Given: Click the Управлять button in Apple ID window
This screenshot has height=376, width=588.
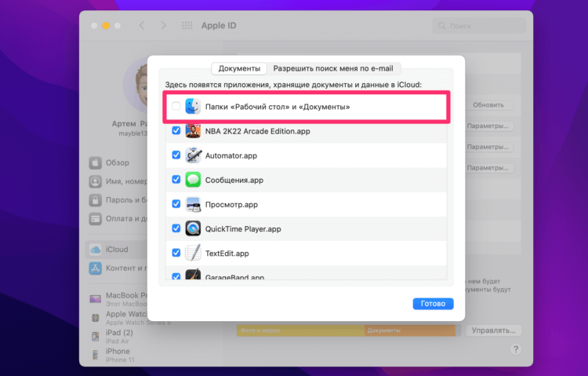Looking at the screenshot, I should (x=493, y=330).
